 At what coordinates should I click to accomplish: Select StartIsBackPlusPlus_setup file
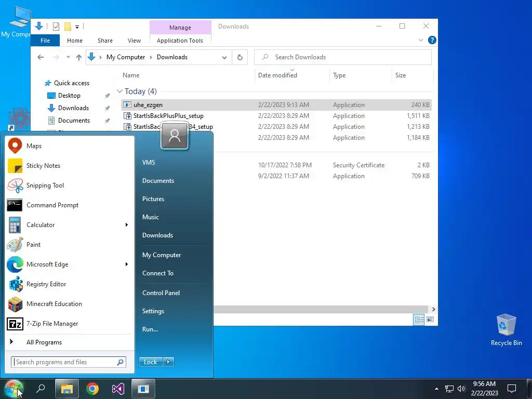point(276,116)
